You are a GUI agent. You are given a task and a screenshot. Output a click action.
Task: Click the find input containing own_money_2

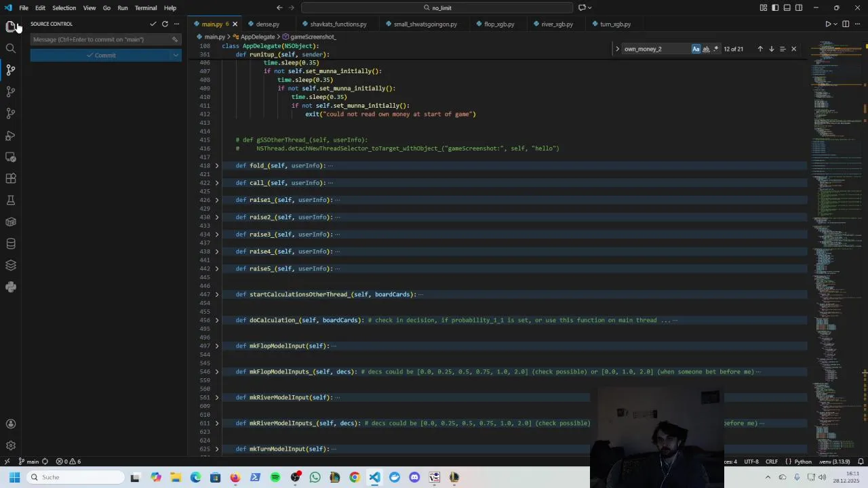click(x=656, y=49)
